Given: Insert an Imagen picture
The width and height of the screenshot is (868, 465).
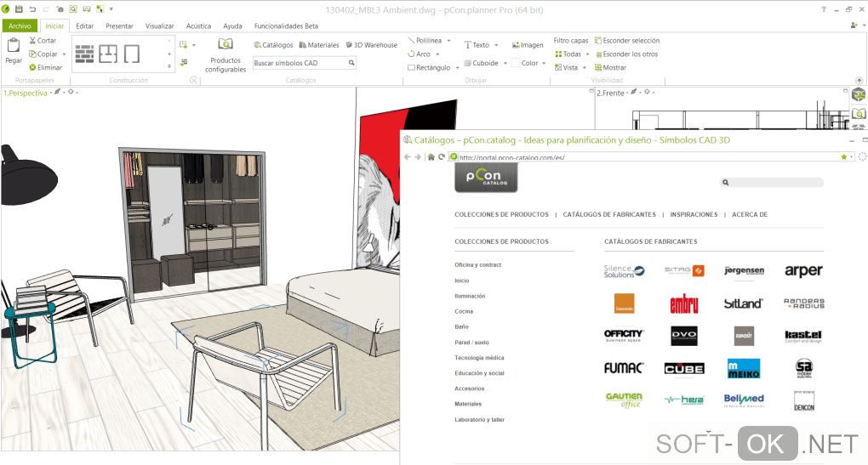Looking at the screenshot, I should pos(528,45).
